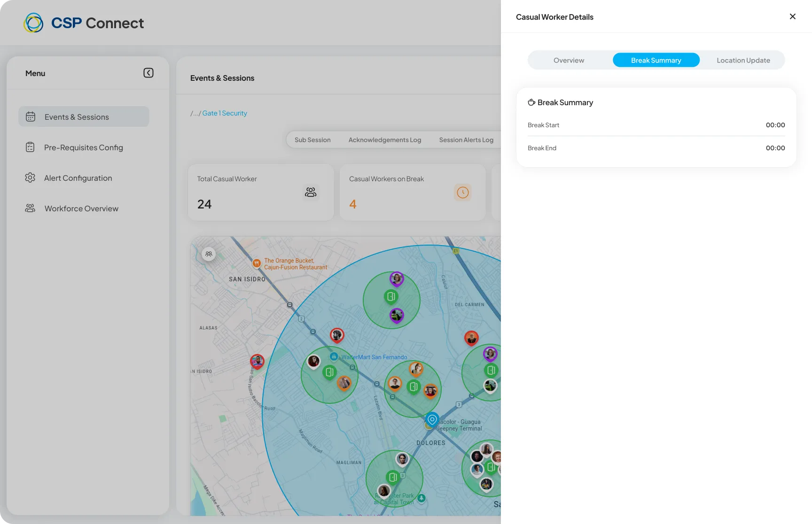The width and height of the screenshot is (812, 524).
Task: Click The Orange Bucket restaurant map marker
Action: click(257, 263)
